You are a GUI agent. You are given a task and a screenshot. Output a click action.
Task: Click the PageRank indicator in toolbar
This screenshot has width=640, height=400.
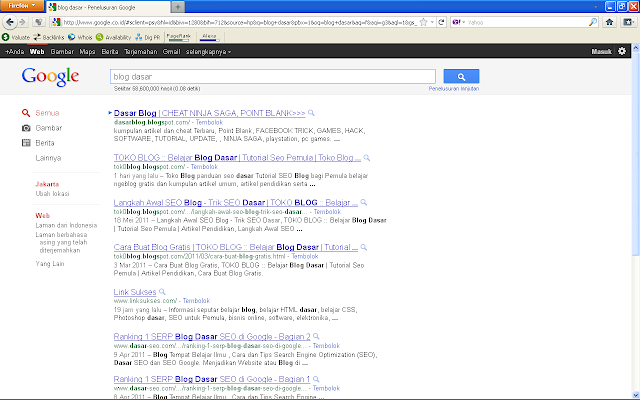coord(179,37)
